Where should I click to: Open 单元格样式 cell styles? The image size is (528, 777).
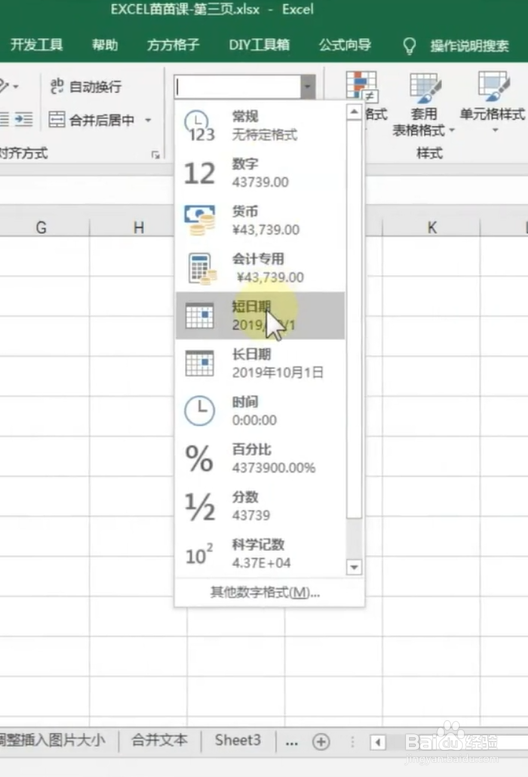pyautogui.click(x=493, y=102)
